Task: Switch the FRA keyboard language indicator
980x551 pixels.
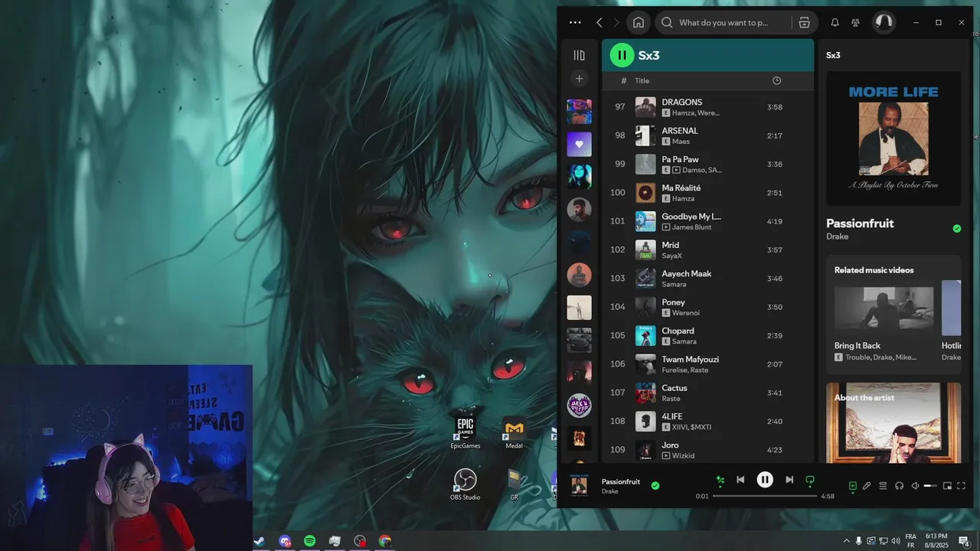Action: coord(911,541)
